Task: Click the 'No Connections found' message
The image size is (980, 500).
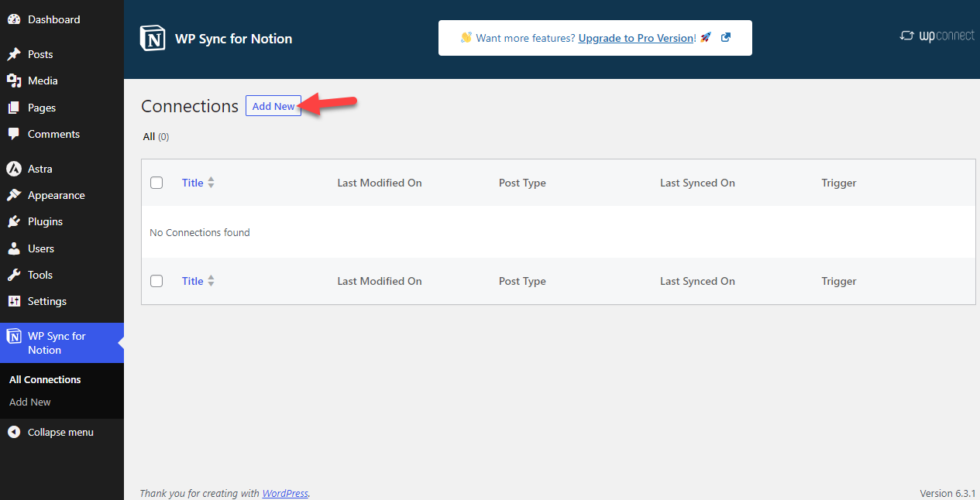Action: point(200,232)
